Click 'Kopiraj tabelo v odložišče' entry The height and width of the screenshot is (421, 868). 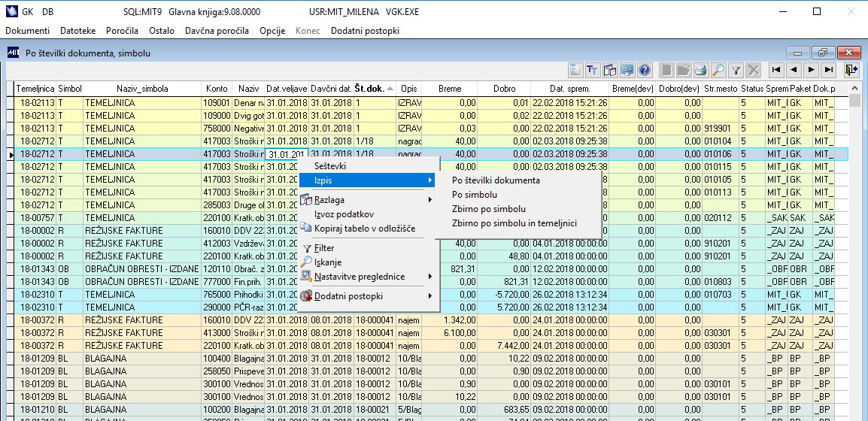[x=364, y=229]
